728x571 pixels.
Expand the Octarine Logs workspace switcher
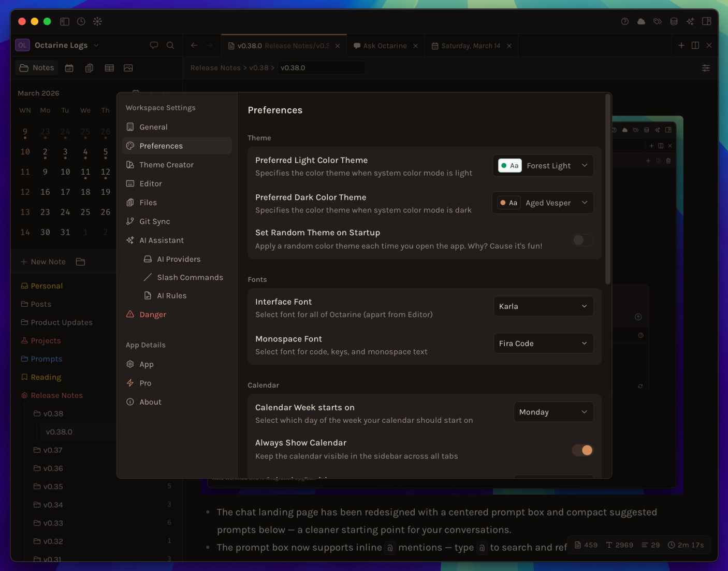tap(57, 45)
